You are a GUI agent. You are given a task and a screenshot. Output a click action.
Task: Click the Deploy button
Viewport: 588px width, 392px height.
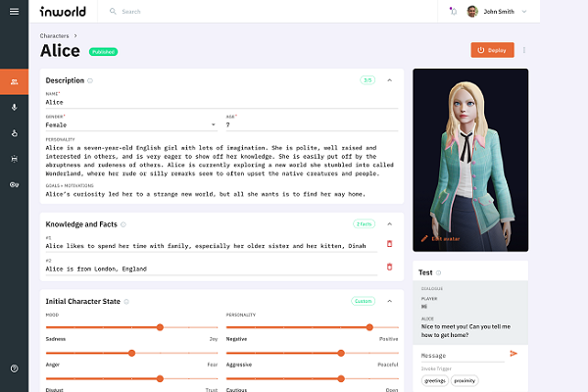[492, 50]
